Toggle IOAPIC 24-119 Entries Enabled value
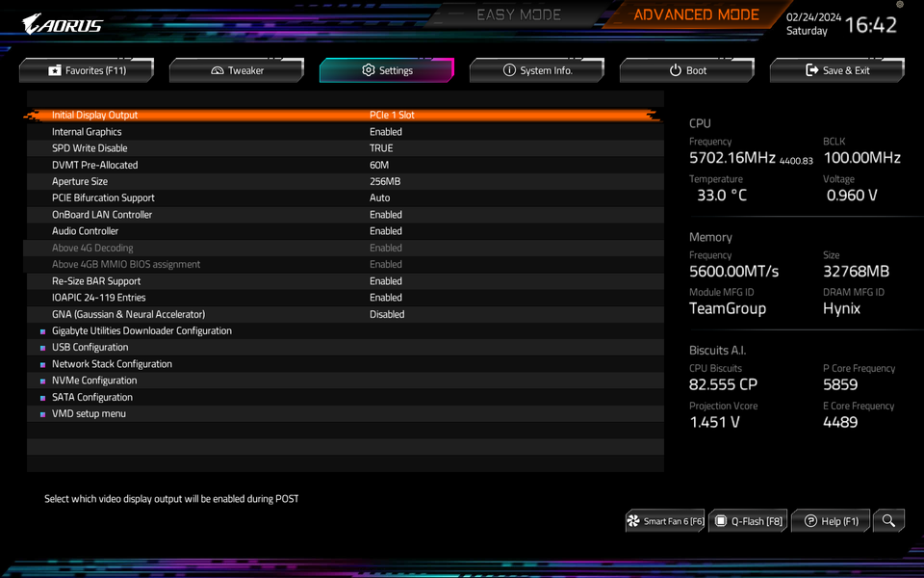 [x=386, y=298]
